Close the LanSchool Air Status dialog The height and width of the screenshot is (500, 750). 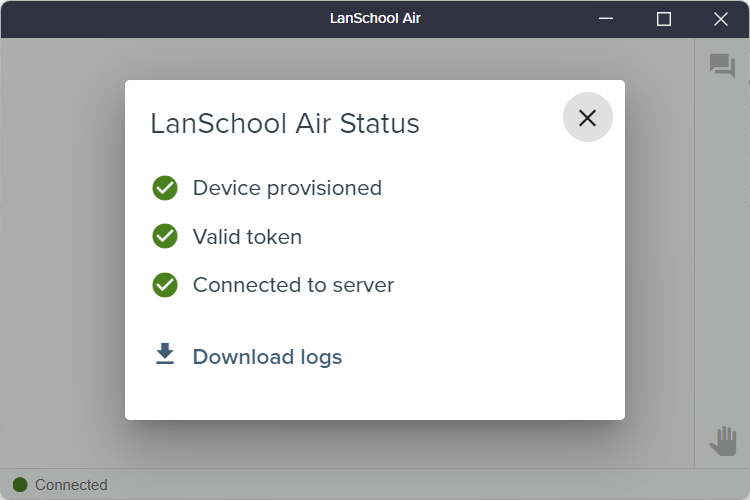point(587,117)
